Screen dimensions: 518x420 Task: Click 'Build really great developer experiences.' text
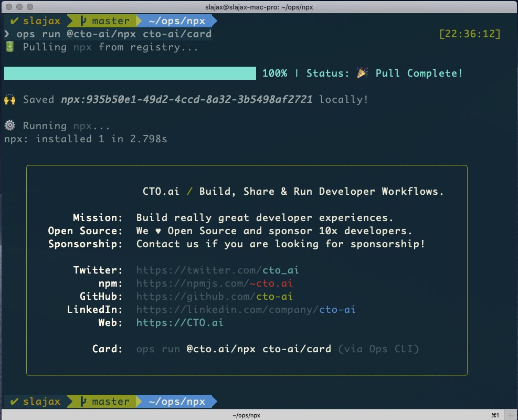click(265, 218)
